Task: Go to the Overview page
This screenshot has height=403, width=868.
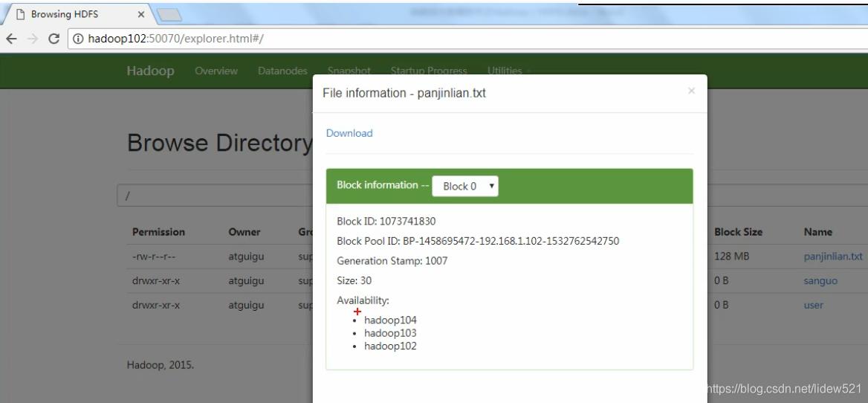Action: pos(216,71)
